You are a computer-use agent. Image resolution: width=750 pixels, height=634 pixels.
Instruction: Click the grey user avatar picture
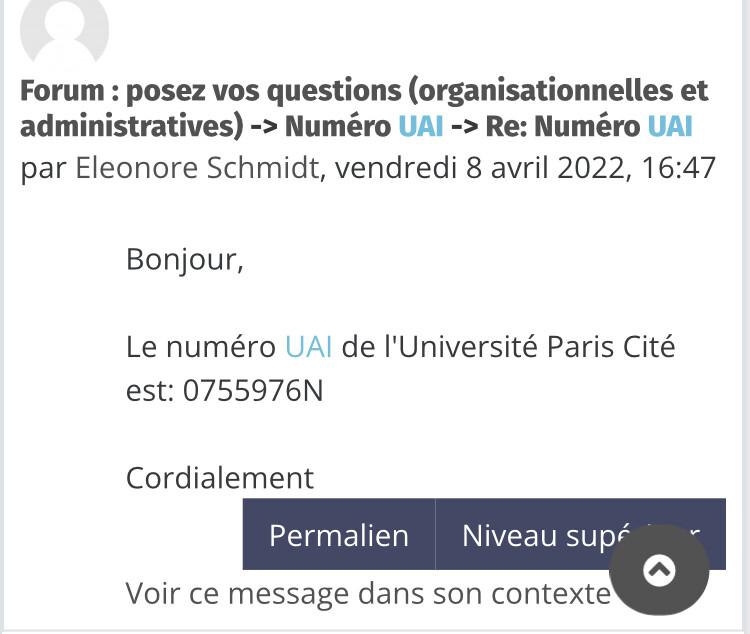point(65,31)
